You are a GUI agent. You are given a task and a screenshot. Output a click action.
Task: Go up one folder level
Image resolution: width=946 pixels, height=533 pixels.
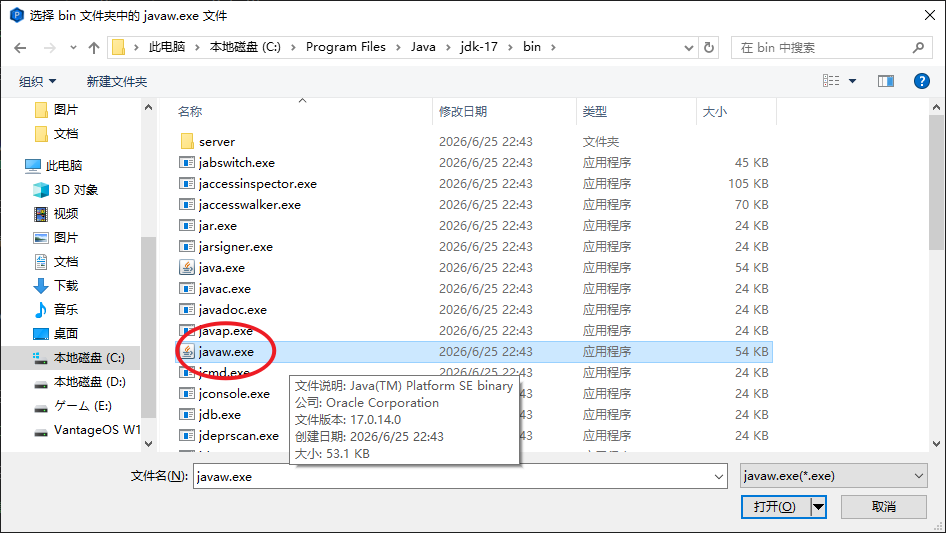tap(94, 48)
